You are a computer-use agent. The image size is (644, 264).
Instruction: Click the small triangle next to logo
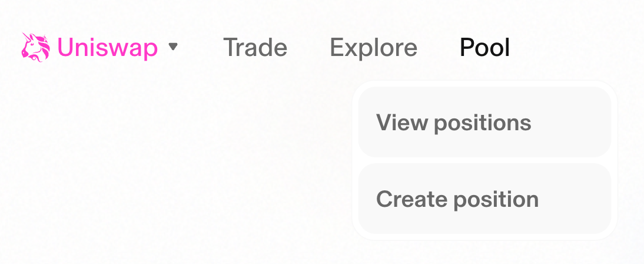pos(173,47)
